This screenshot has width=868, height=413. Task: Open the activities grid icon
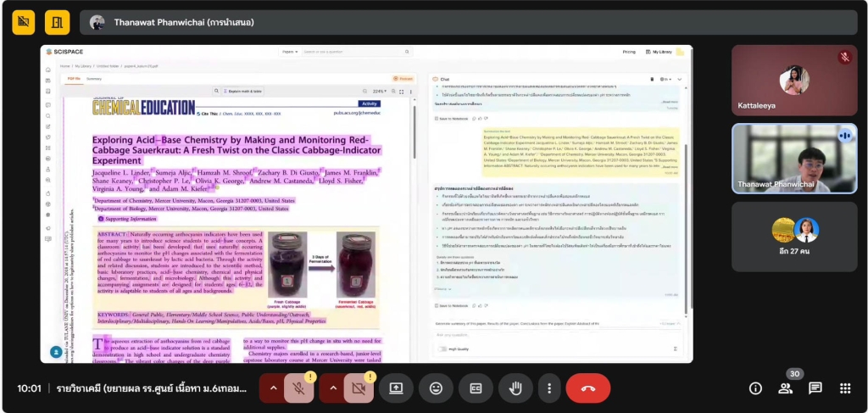[x=845, y=388]
